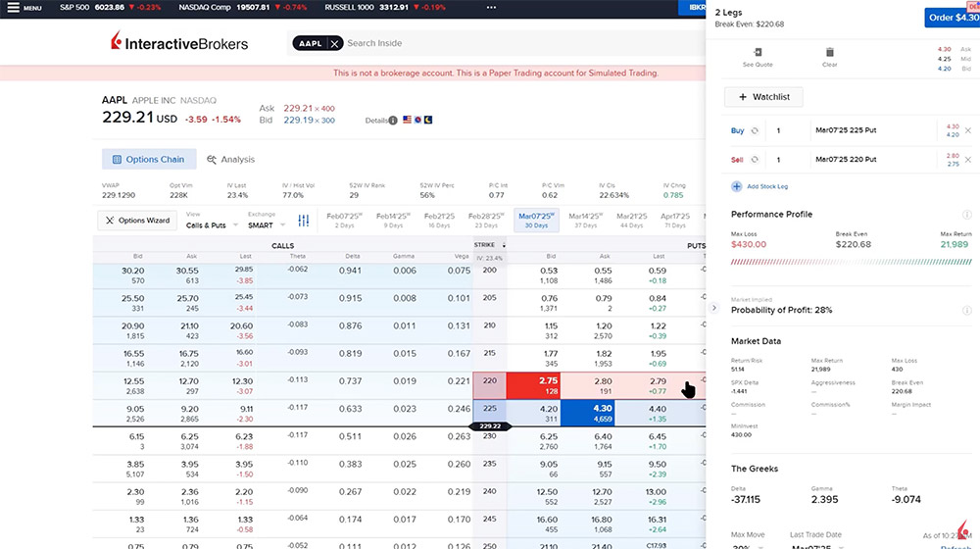The image size is (980, 549).
Task: Click the Performance Profile info icon
Action: tap(966, 215)
